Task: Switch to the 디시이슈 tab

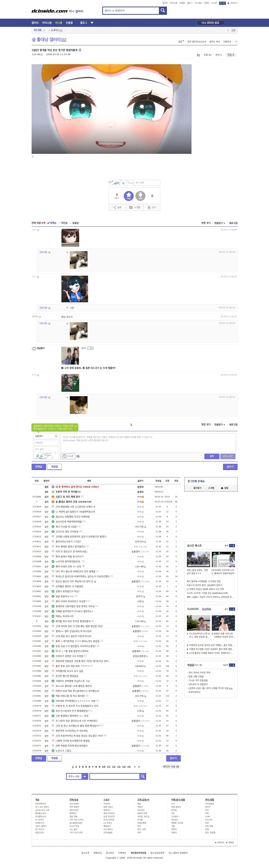Action: (x=206, y=609)
